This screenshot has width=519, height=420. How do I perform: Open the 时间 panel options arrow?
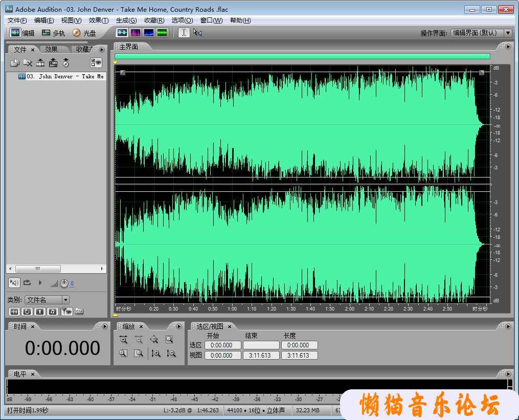pos(105,326)
